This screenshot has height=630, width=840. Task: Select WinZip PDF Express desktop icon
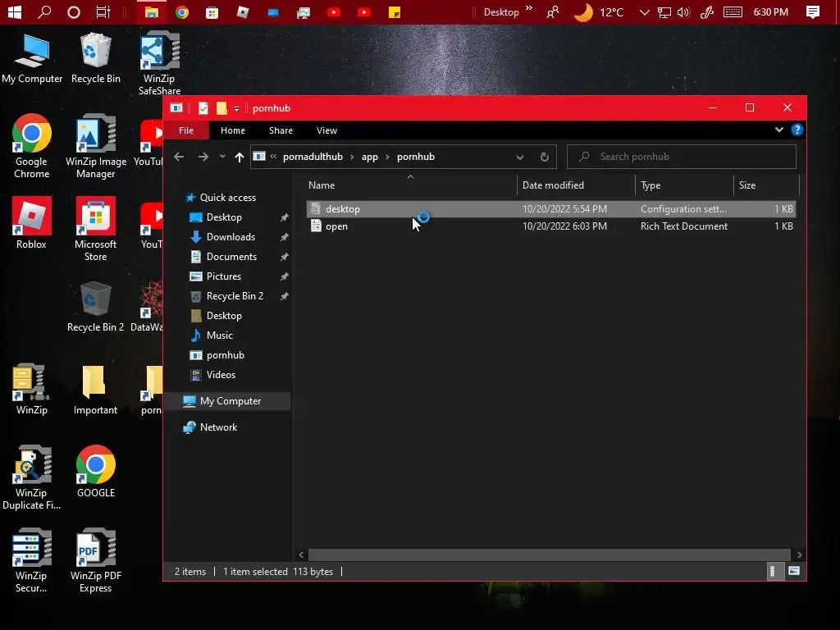coord(96,560)
